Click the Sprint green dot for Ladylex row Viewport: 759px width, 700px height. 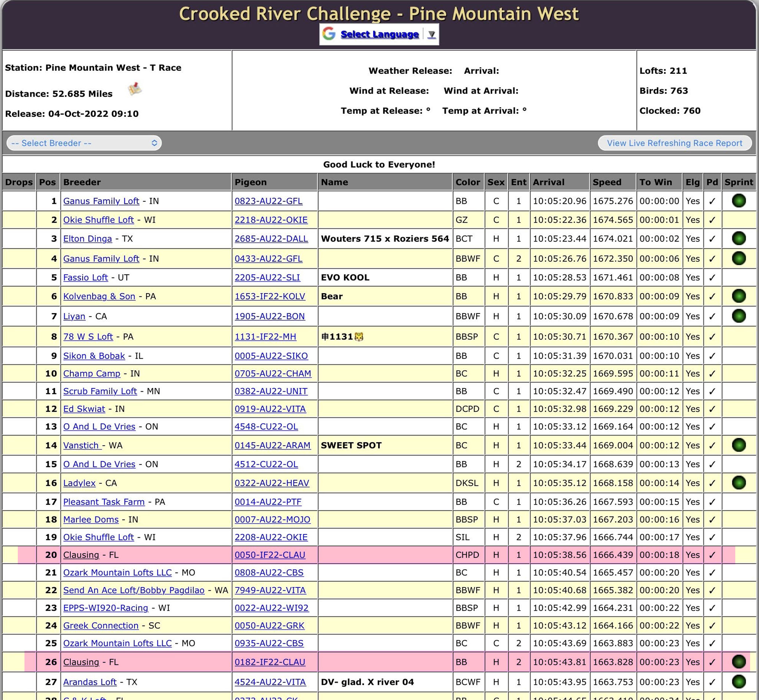pyautogui.click(x=739, y=483)
